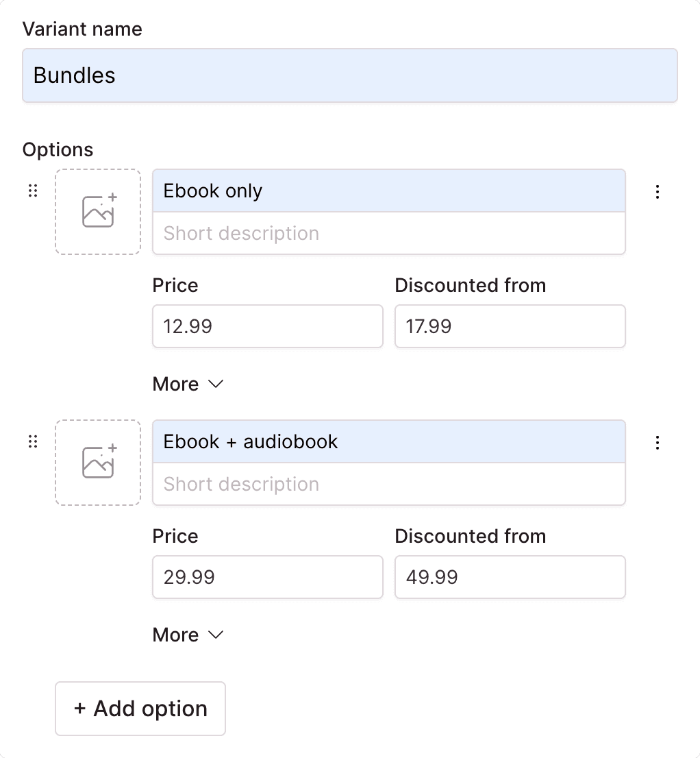
Task: Select the Variant name field containing Bundles
Action: tap(349, 75)
